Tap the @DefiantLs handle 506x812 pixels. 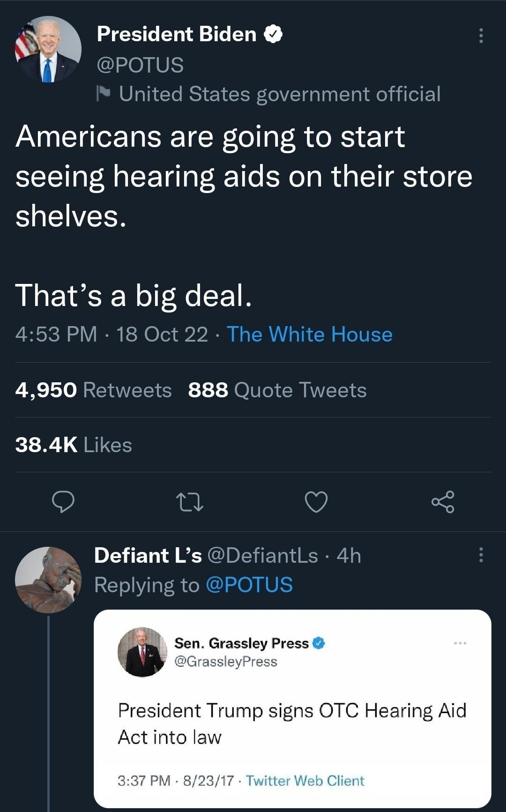pyautogui.click(x=262, y=556)
